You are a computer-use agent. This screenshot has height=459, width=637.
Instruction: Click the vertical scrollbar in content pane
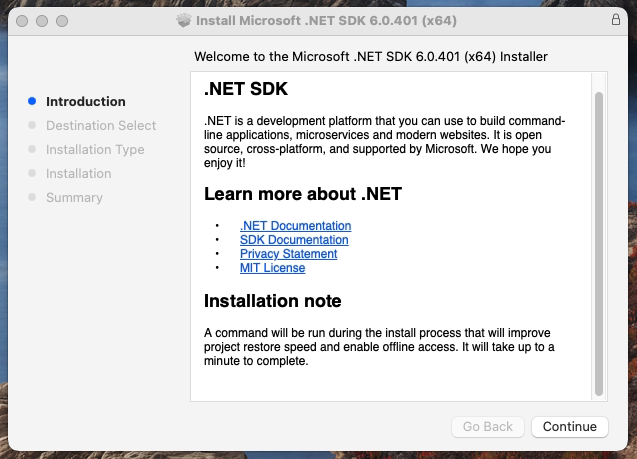pos(598,244)
